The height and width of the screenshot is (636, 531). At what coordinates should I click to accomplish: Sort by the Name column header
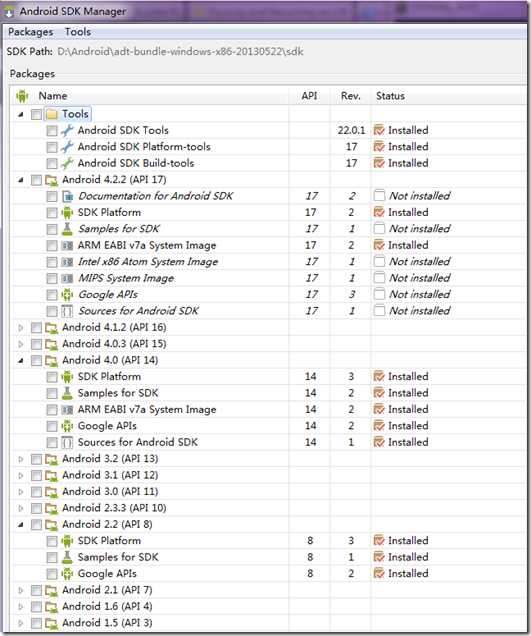pyautogui.click(x=53, y=96)
